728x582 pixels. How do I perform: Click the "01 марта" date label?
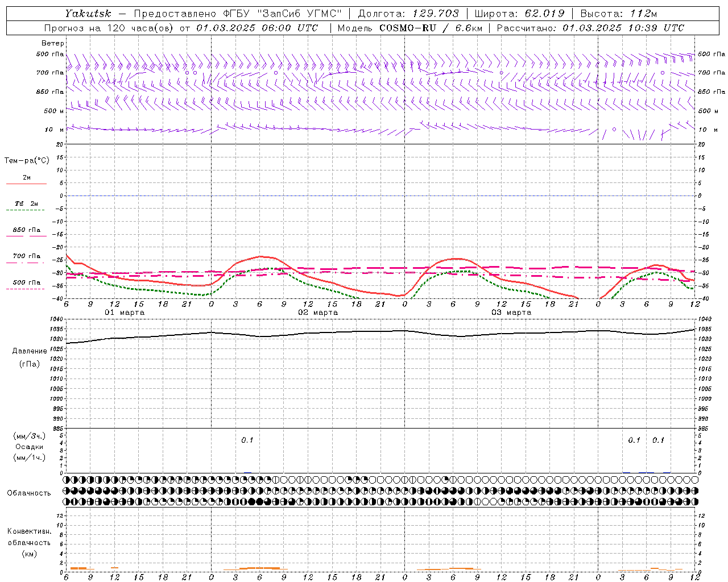click(125, 313)
